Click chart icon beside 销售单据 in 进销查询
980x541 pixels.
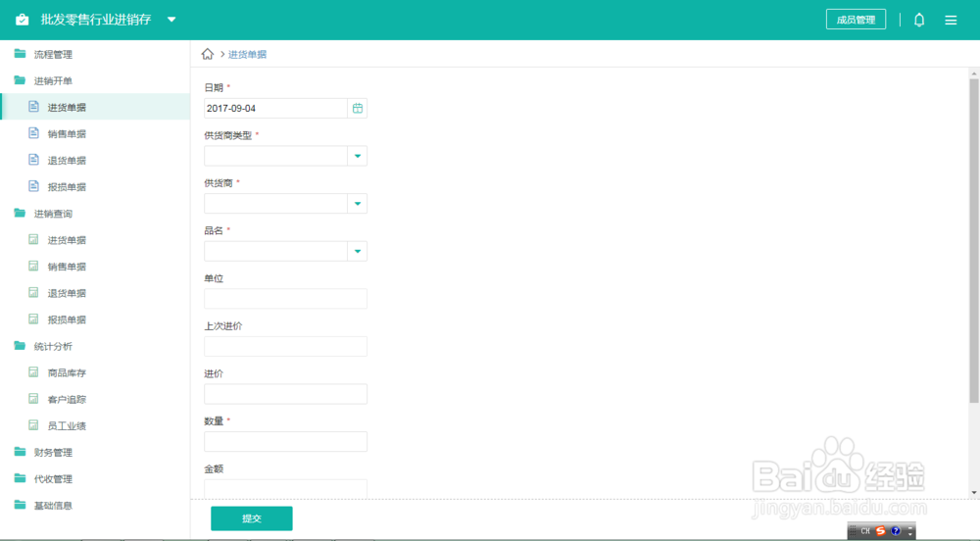pyautogui.click(x=33, y=267)
